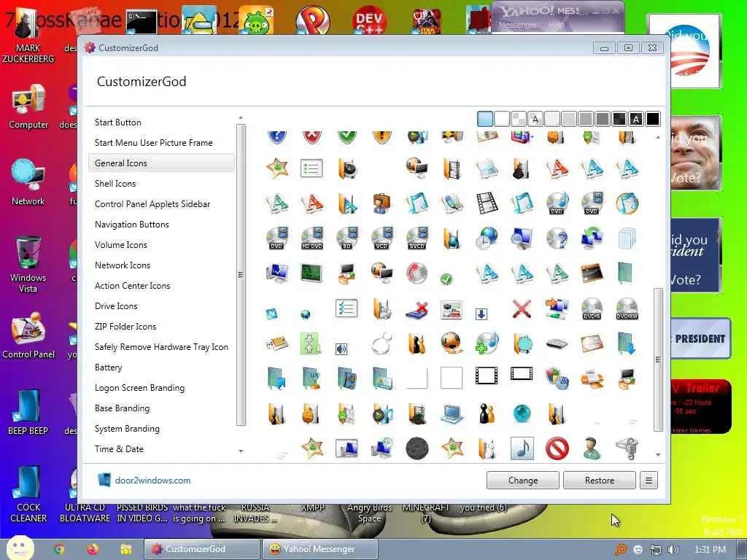This screenshot has height=560, width=747.
Task: Select the dark moon disc icon
Action: pos(417,448)
